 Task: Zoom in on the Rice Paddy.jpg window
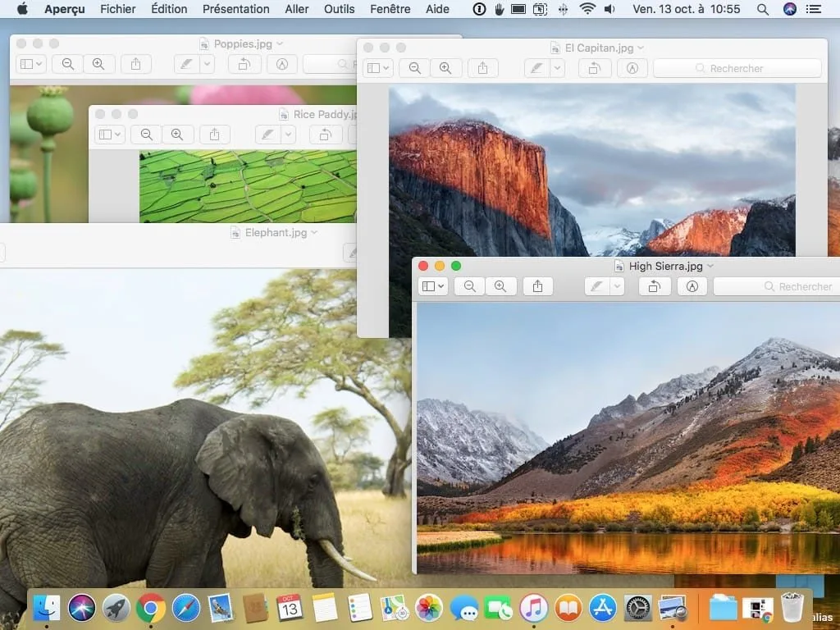click(177, 135)
